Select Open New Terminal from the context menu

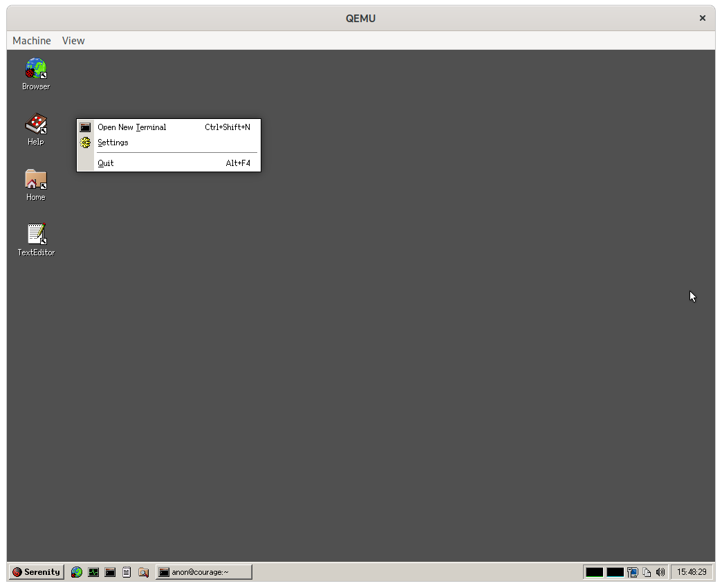[131, 127]
